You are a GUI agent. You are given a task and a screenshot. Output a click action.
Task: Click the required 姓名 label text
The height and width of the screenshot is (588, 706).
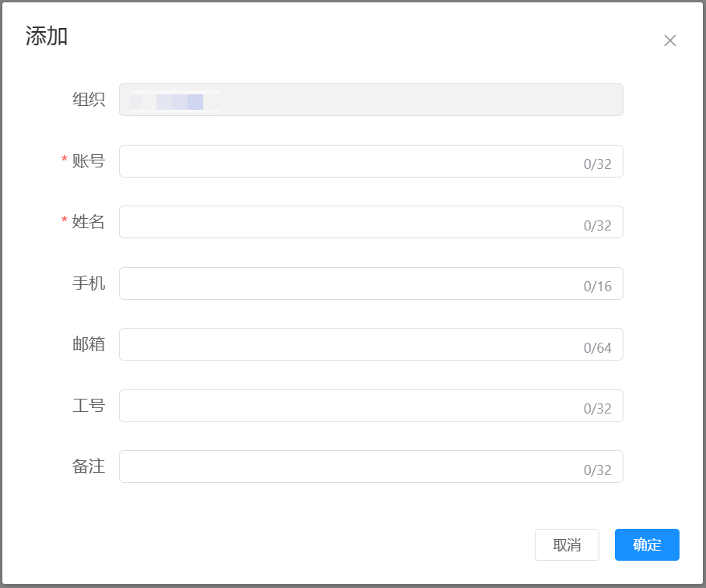pos(89,222)
